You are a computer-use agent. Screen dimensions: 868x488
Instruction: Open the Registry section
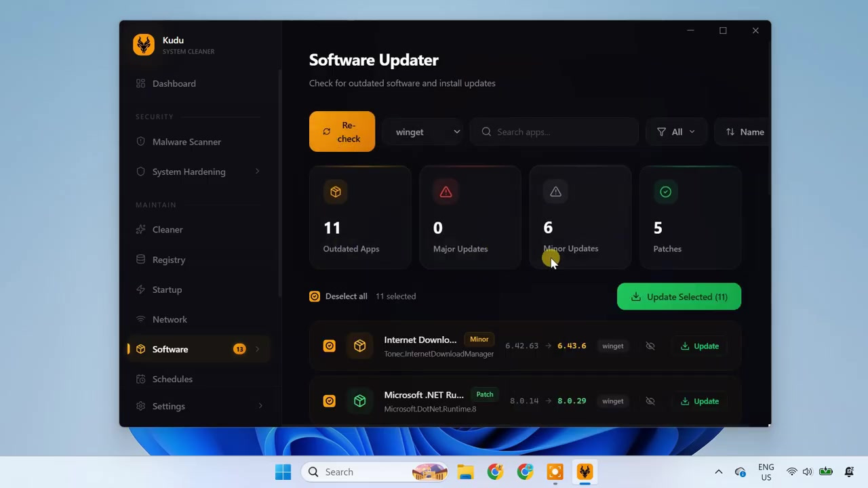coord(169,260)
